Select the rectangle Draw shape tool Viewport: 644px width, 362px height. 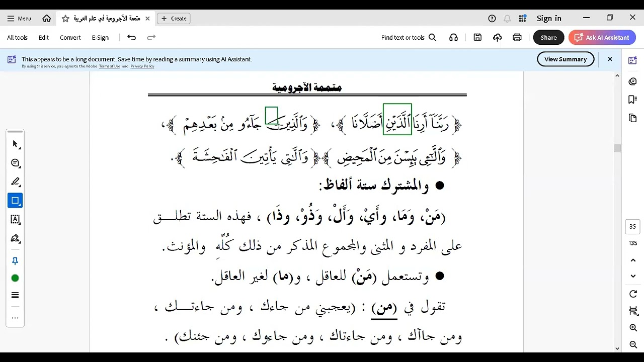point(15,201)
